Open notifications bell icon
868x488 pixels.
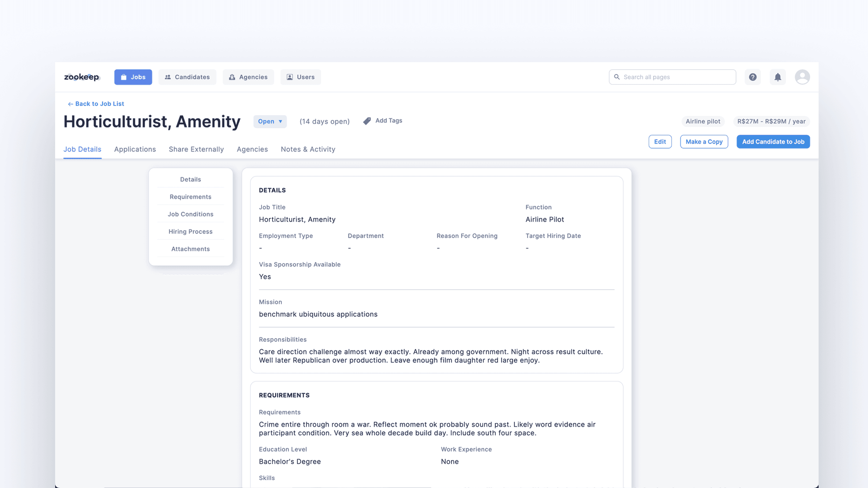tap(778, 77)
